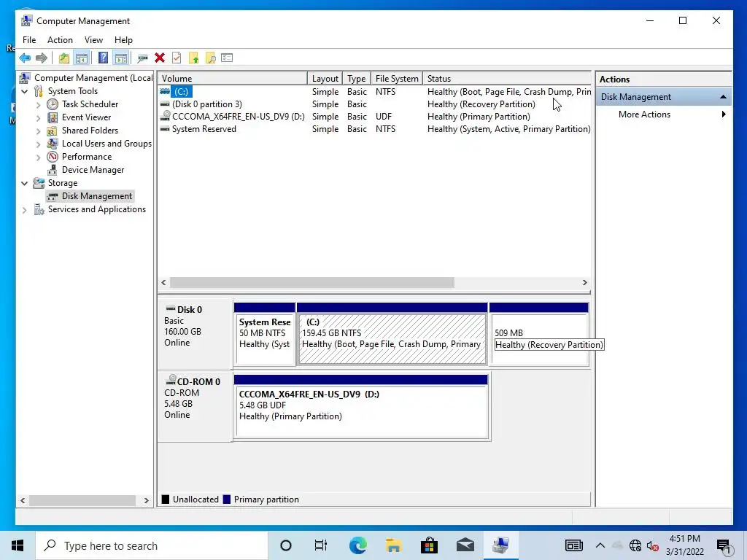Select Local Users and Groups node

[x=107, y=144]
